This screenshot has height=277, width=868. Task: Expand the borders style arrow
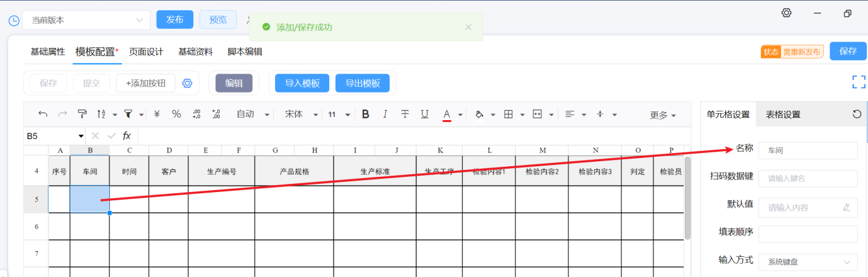(x=521, y=115)
